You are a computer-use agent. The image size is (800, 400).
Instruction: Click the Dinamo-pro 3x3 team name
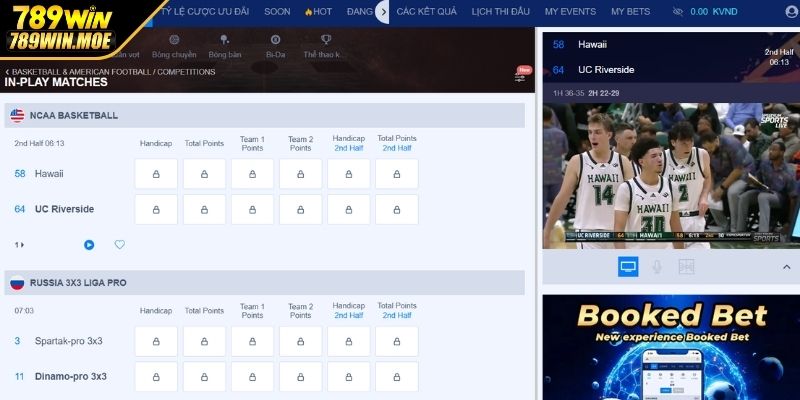[70, 377]
